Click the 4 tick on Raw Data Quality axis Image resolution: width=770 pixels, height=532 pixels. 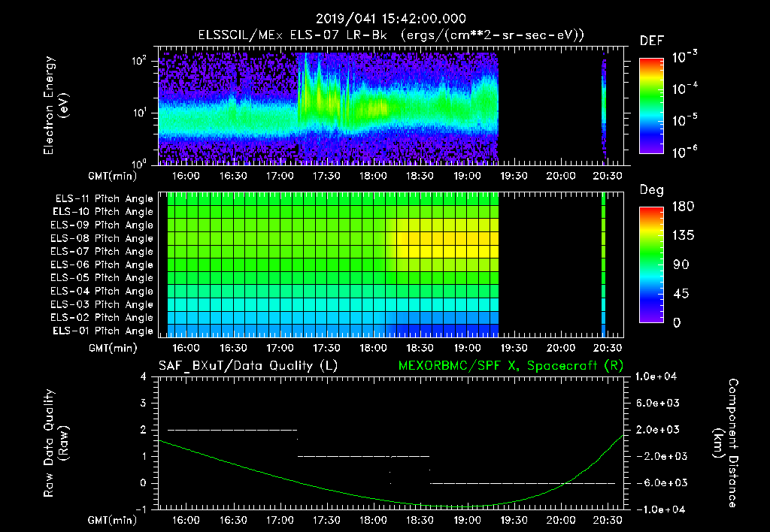tap(144, 376)
